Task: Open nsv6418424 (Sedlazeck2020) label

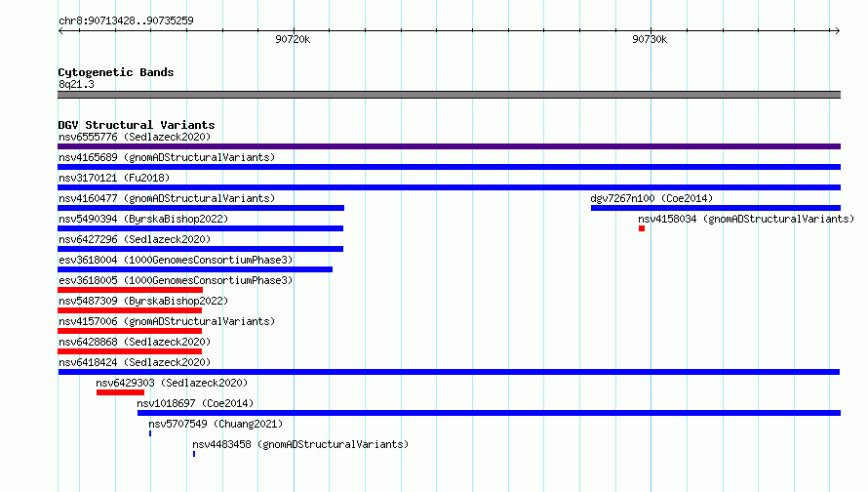Action: [135, 362]
